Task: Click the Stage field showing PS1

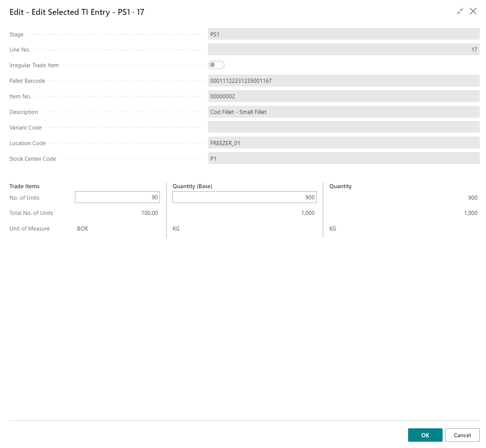Action: coord(344,34)
